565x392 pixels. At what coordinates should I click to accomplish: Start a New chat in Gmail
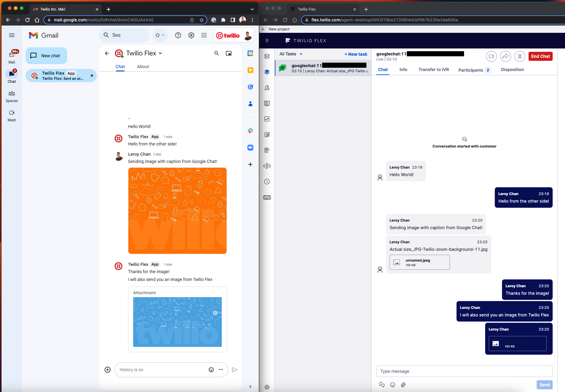click(46, 55)
